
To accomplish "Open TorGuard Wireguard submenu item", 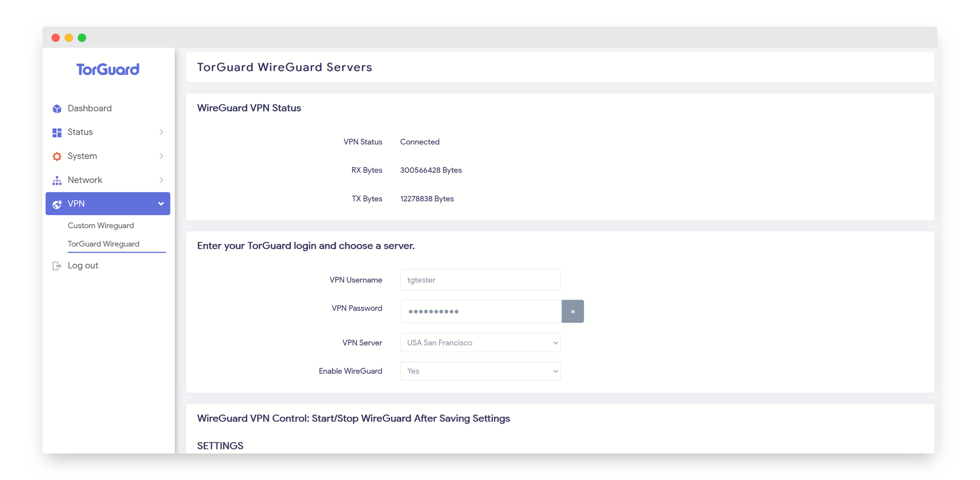I will coord(103,244).
